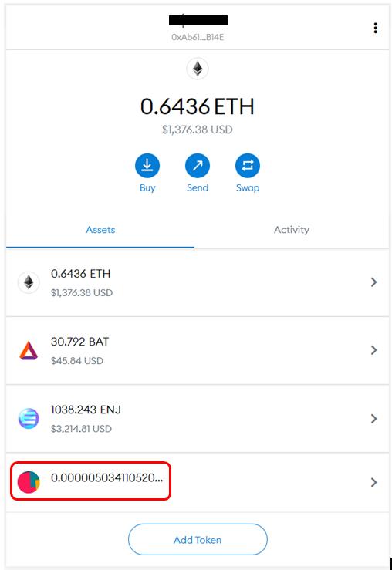Image resolution: width=392 pixels, height=570 pixels.
Task: Click the round Buy download icon
Action: click(x=147, y=166)
